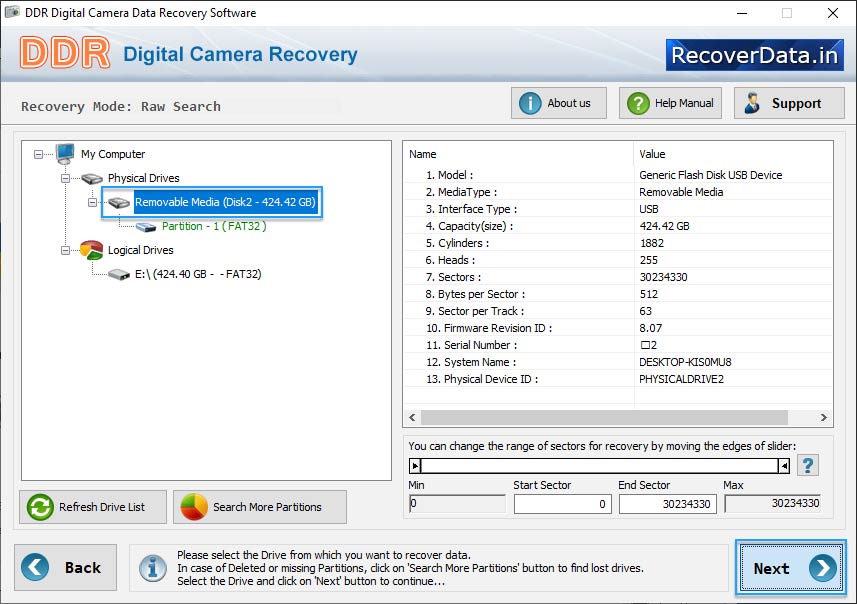Select the E:\ (424.40 GB FAT32) drive
The height and width of the screenshot is (604, 857).
[198, 274]
